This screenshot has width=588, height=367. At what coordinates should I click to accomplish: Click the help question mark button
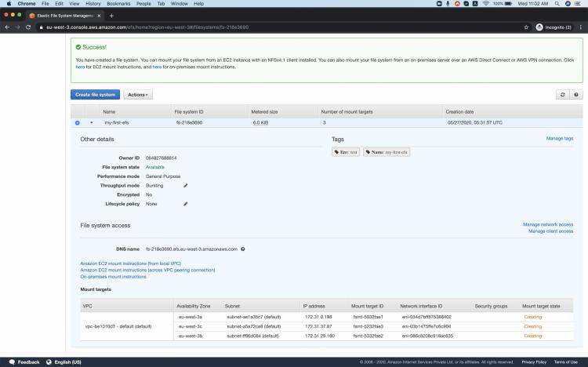576,95
